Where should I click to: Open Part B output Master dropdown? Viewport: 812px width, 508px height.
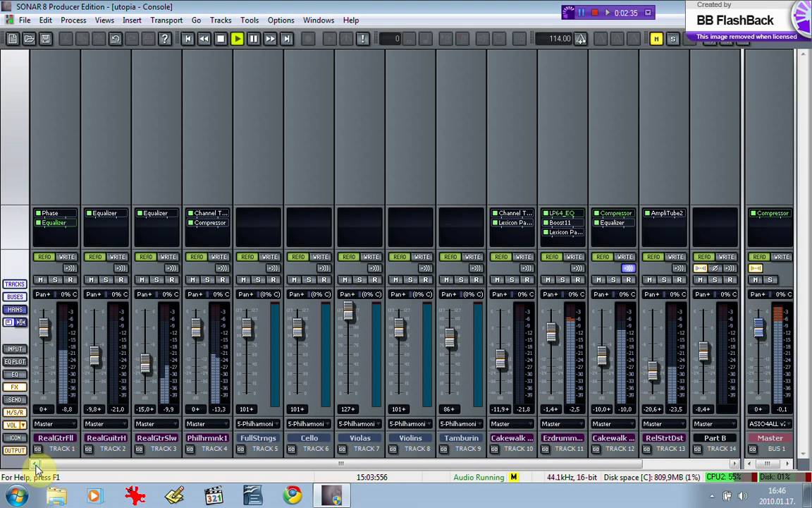pyautogui.click(x=715, y=424)
